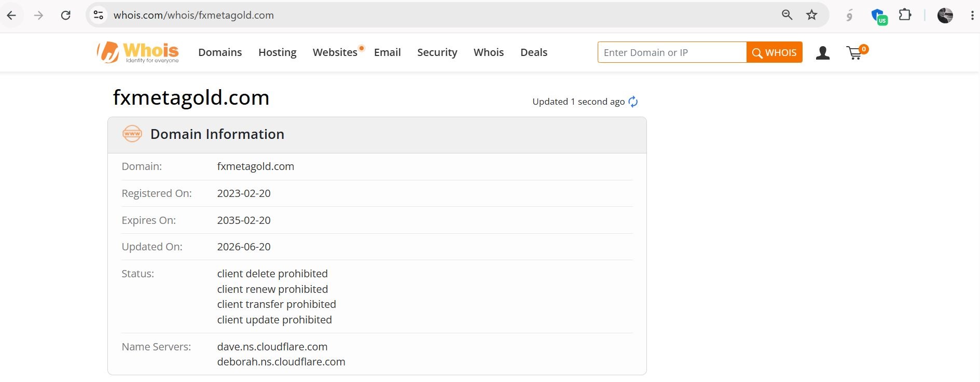Select name server deborah.ns.cloudflare.com
This screenshot has width=980, height=382.
point(281,362)
